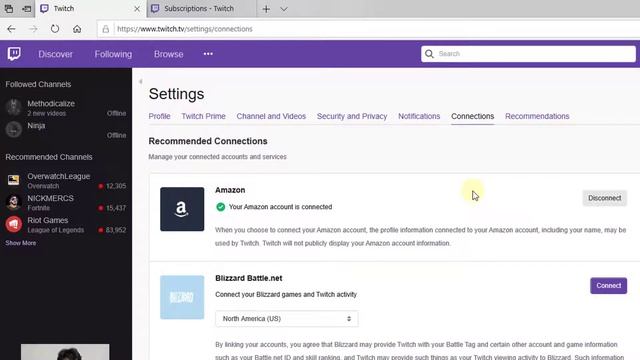
Task: Open the Twitch home logo
Action: 14,53
